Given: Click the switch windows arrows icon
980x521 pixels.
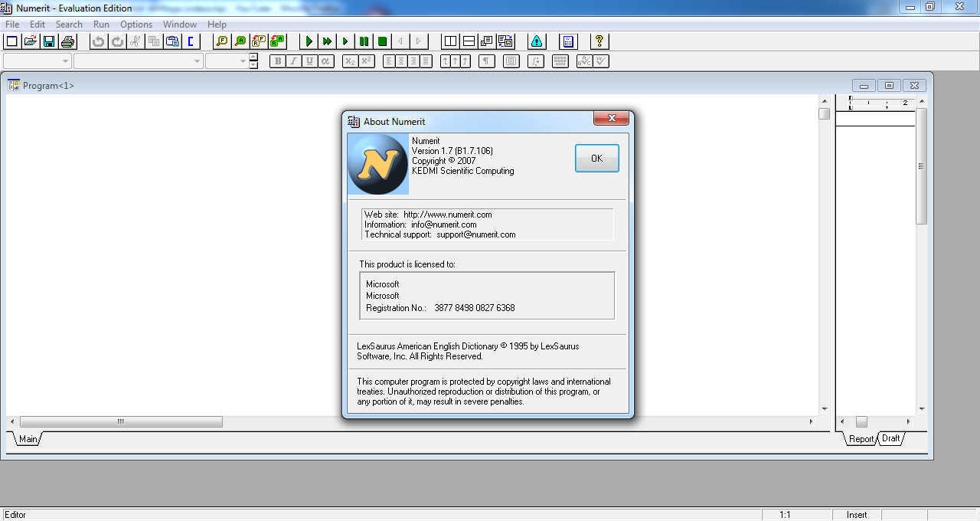Looking at the screenshot, I should tap(505, 41).
